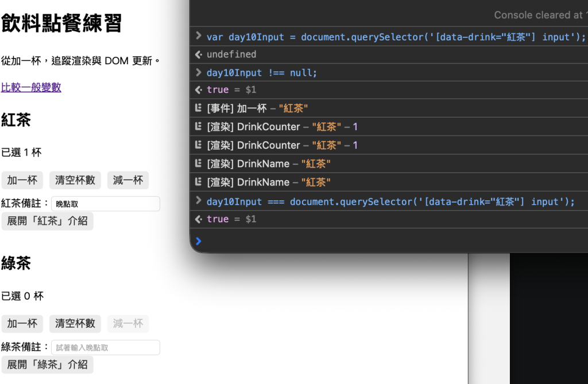This screenshot has width=588, height=384.
Task: Click the '紅茶備註：' label
Action: click(25, 203)
